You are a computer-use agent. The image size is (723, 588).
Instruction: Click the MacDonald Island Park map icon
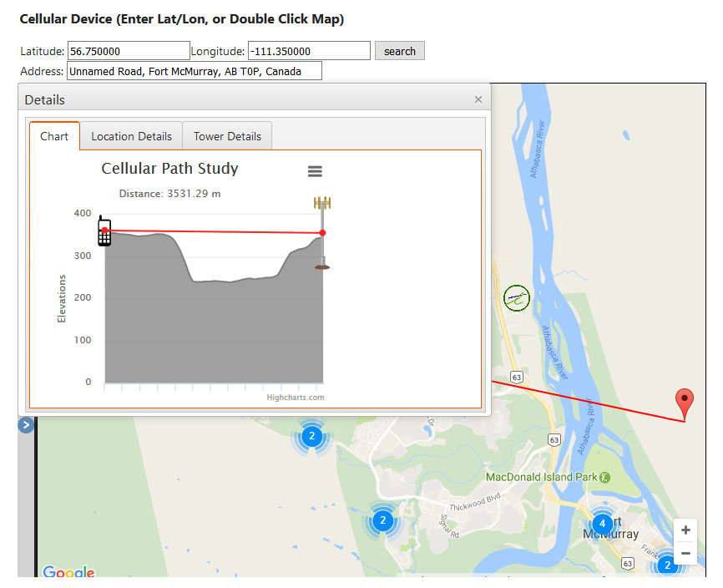coord(605,477)
